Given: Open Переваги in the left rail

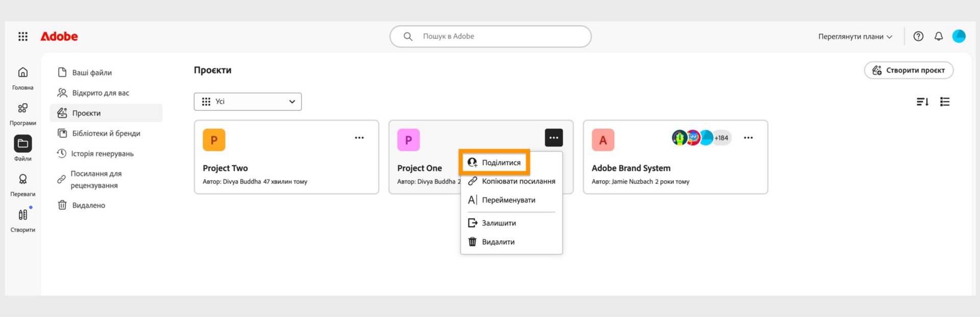Looking at the screenshot, I should (23, 185).
